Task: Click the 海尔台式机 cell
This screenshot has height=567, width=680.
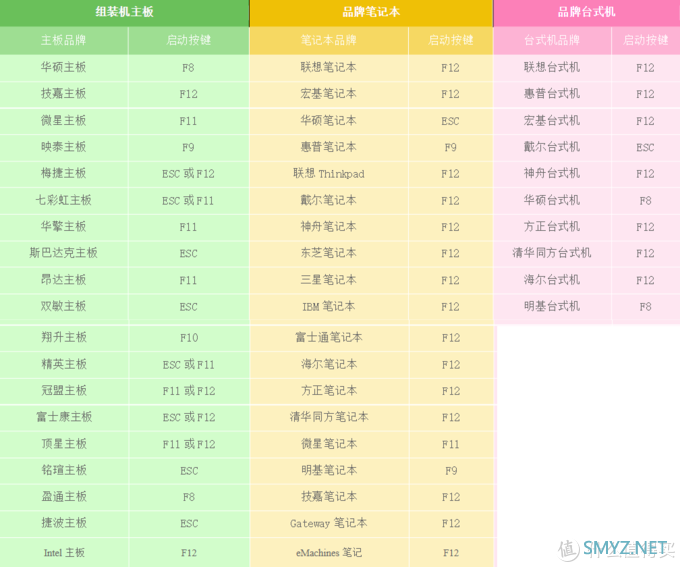Action: (552, 280)
